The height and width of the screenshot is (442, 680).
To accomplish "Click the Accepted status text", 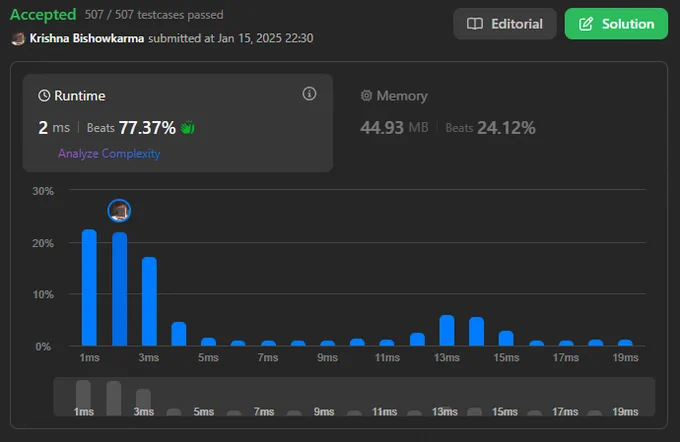I will (43, 14).
